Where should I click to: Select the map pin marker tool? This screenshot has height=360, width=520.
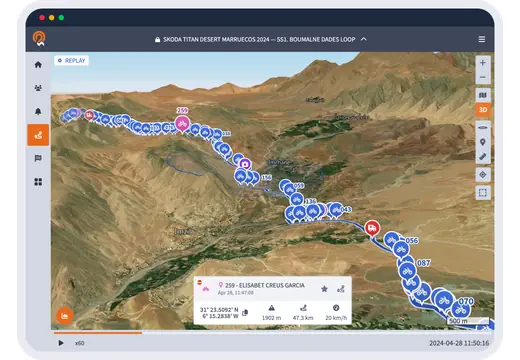pyautogui.click(x=482, y=142)
